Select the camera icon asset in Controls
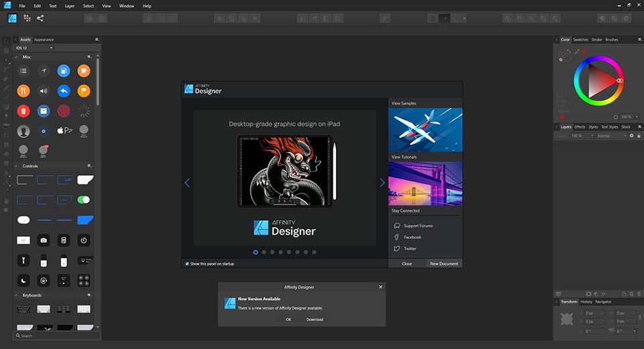This screenshot has height=349, width=644. click(44, 240)
